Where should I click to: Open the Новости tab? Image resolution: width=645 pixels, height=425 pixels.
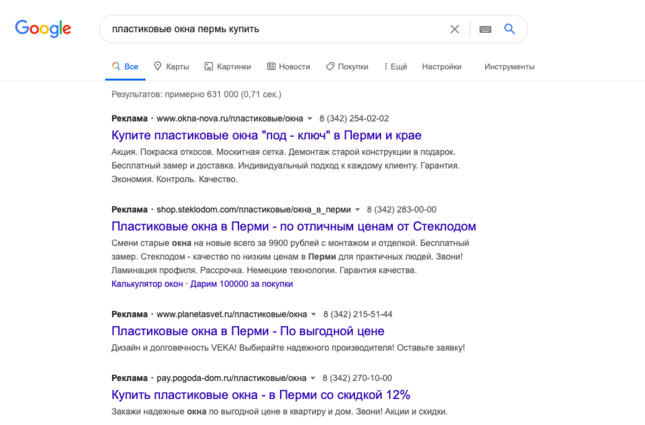pos(288,66)
